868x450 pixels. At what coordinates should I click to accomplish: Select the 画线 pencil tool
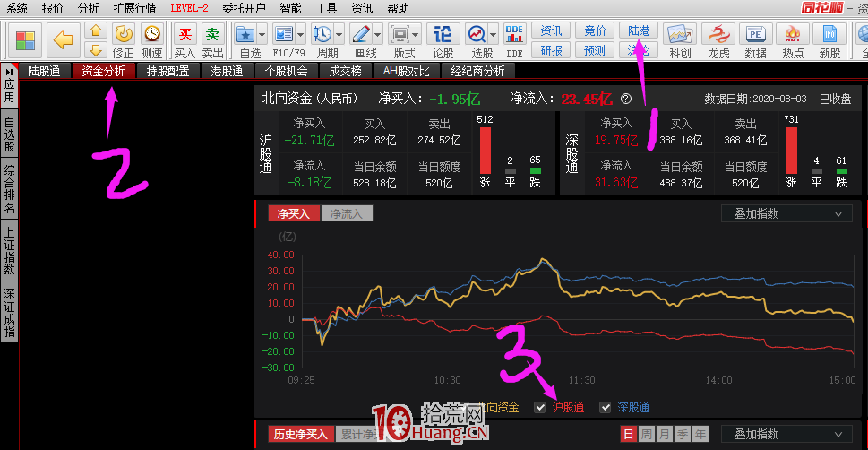tap(360, 34)
